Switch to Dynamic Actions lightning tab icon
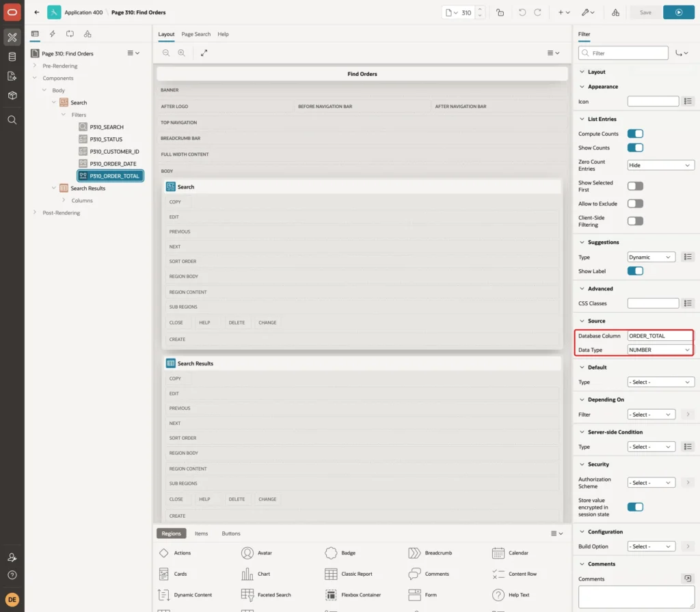 (x=52, y=34)
